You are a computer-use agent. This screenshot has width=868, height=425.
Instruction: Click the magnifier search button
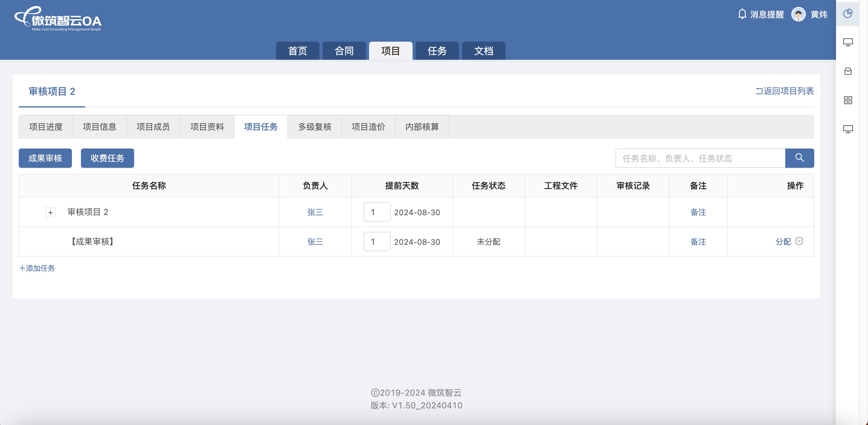(799, 158)
